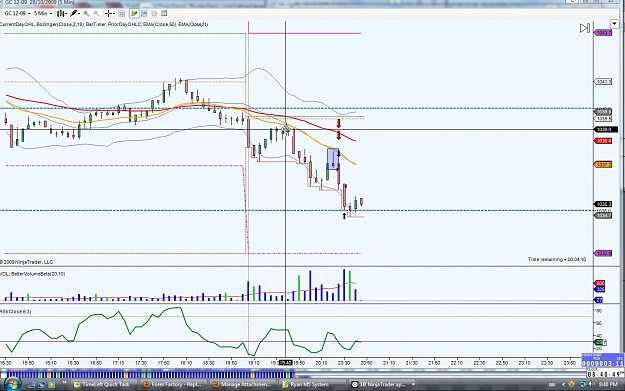Expand the NinjaTrader taskbar group arrow
This screenshot has height=391, width=625.
(x=413, y=384)
